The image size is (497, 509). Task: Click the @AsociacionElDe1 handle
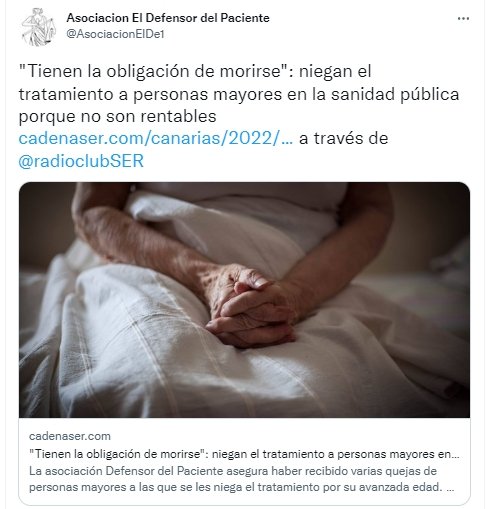tap(115, 34)
